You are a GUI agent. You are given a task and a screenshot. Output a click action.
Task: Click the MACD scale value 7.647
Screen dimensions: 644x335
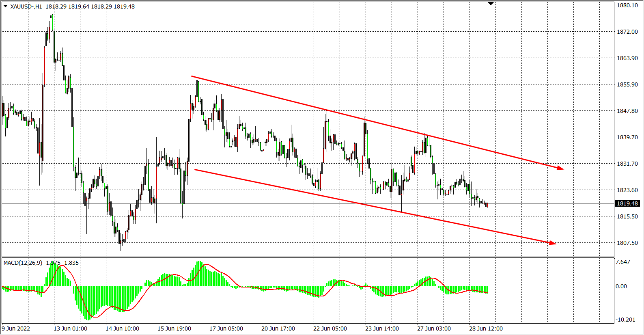[x=623, y=262]
